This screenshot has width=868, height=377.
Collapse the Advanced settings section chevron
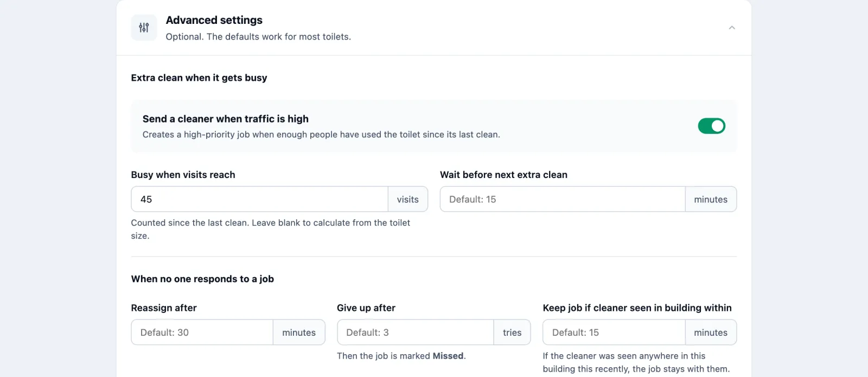pyautogui.click(x=732, y=28)
